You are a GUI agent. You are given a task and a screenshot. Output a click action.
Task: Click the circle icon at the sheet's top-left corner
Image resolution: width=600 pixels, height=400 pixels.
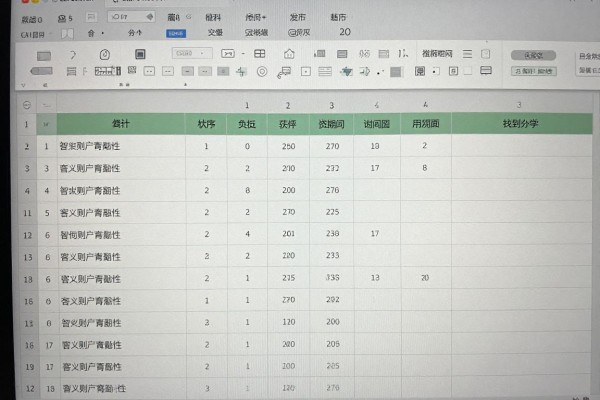tap(27, 105)
